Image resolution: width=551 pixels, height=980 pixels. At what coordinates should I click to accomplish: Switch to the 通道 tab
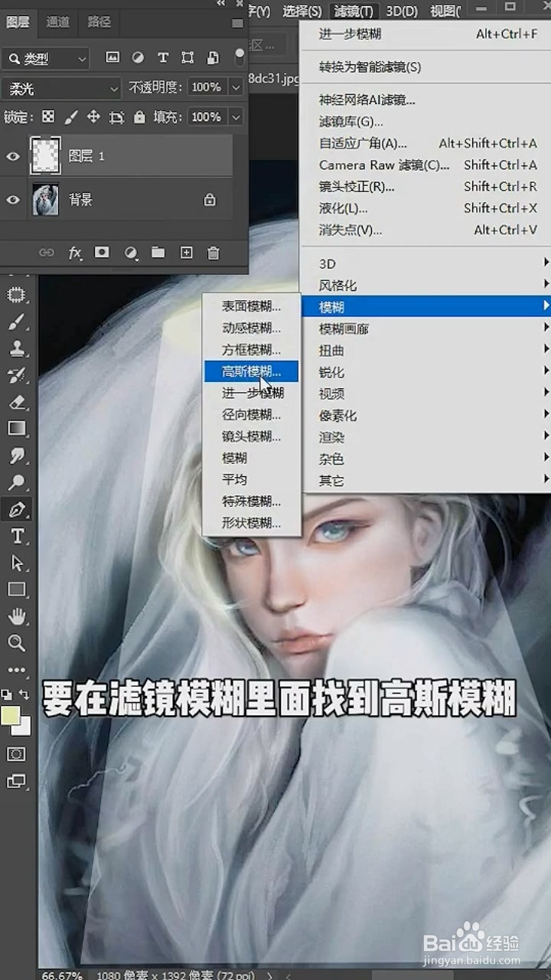coord(57,22)
